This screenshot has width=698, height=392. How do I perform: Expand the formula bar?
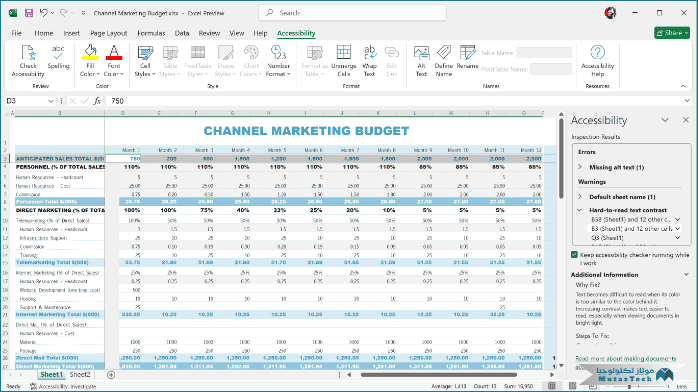point(687,101)
